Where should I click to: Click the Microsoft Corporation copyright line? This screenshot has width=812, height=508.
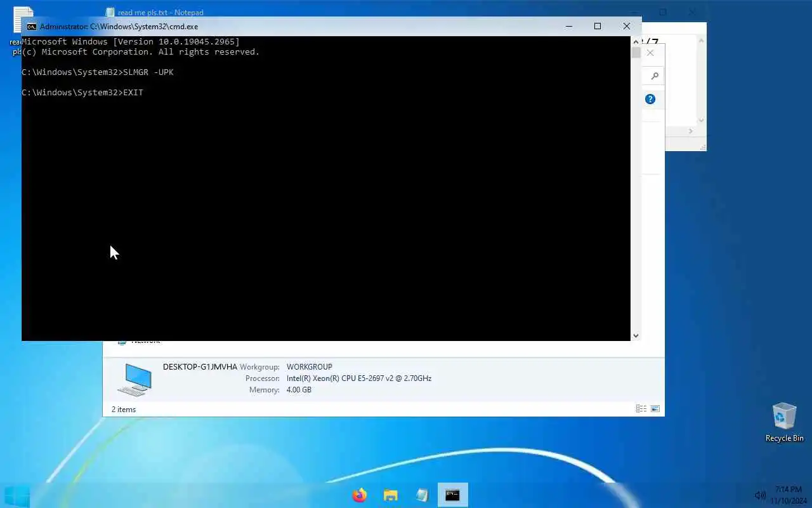point(141,52)
